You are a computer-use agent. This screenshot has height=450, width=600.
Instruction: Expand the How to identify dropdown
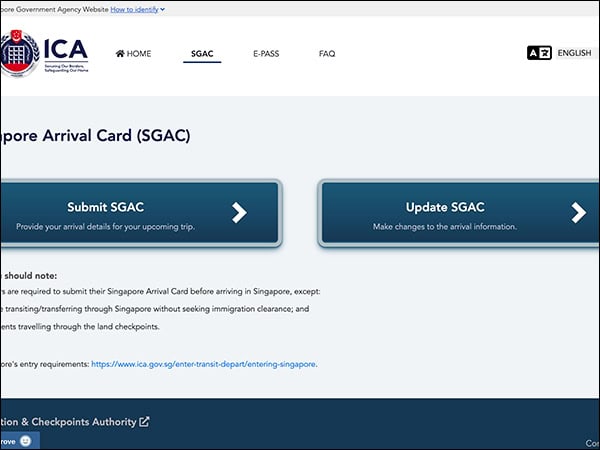click(137, 10)
